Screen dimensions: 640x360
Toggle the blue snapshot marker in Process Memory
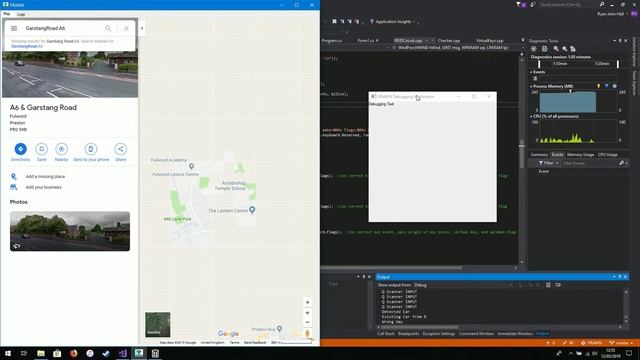[607, 86]
